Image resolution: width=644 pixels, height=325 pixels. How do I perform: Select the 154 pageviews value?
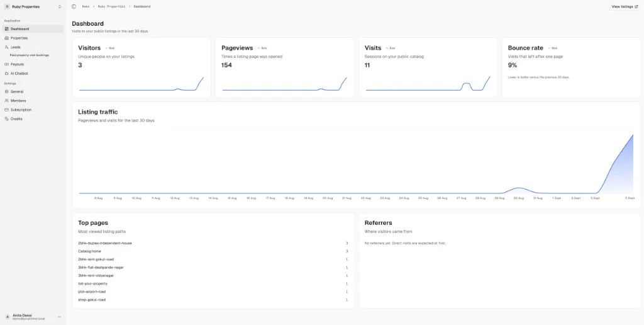coord(226,65)
